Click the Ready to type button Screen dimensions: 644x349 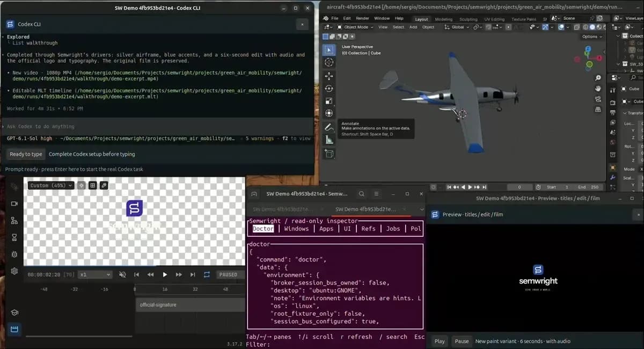26,154
